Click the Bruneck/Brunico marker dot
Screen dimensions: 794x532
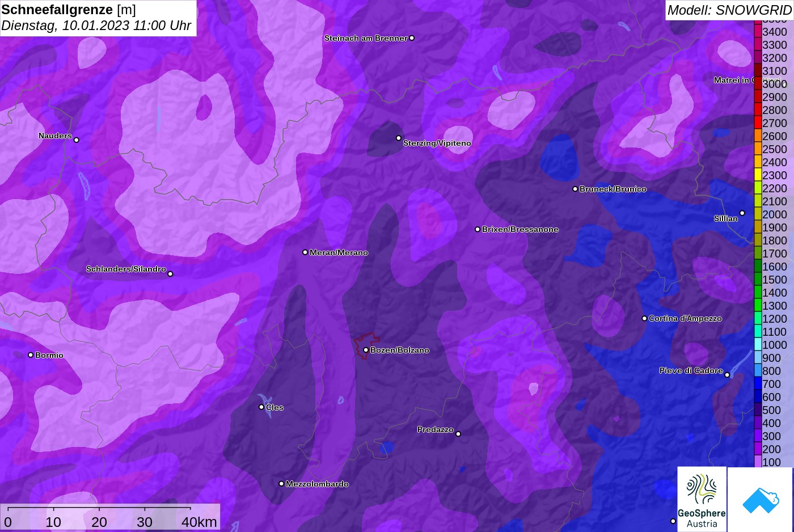575,189
